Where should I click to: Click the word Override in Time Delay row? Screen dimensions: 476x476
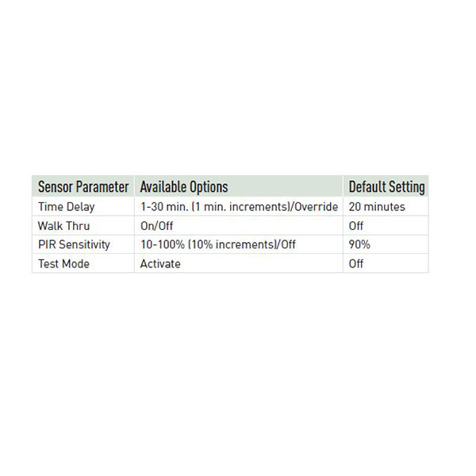coord(317,207)
